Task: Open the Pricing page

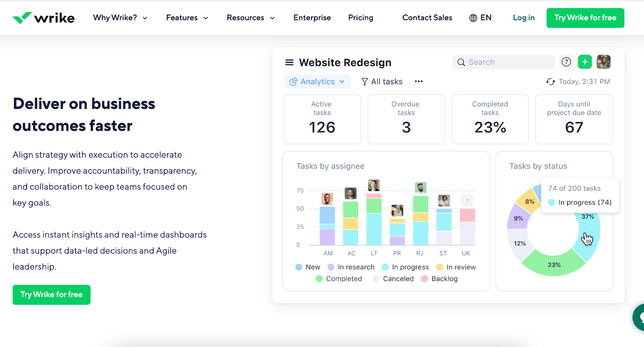Action: point(361,18)
